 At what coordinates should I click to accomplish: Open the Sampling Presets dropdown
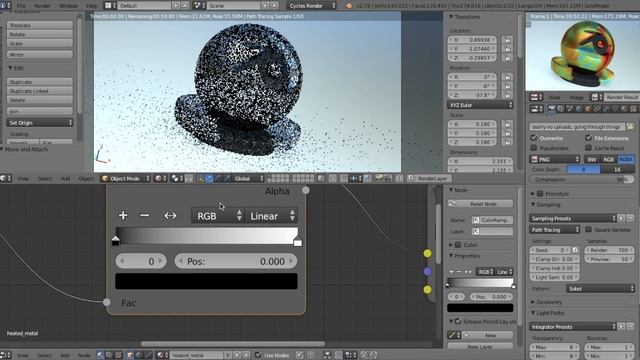click(573, 218)
